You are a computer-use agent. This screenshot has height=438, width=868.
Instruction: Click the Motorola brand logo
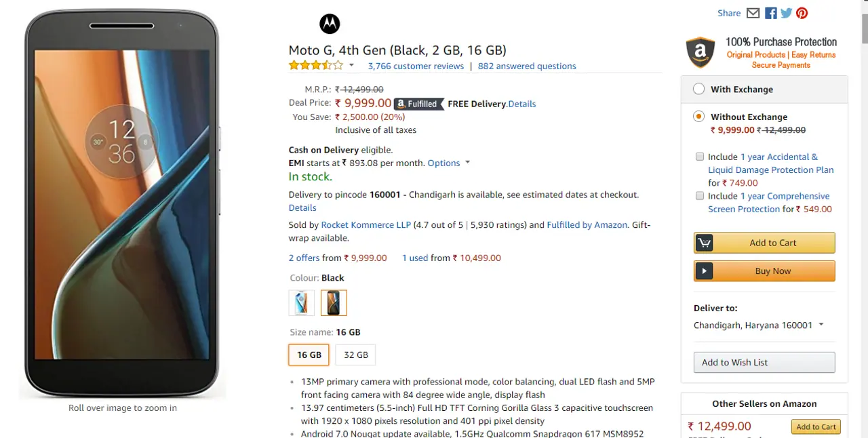tap(330, 24)
